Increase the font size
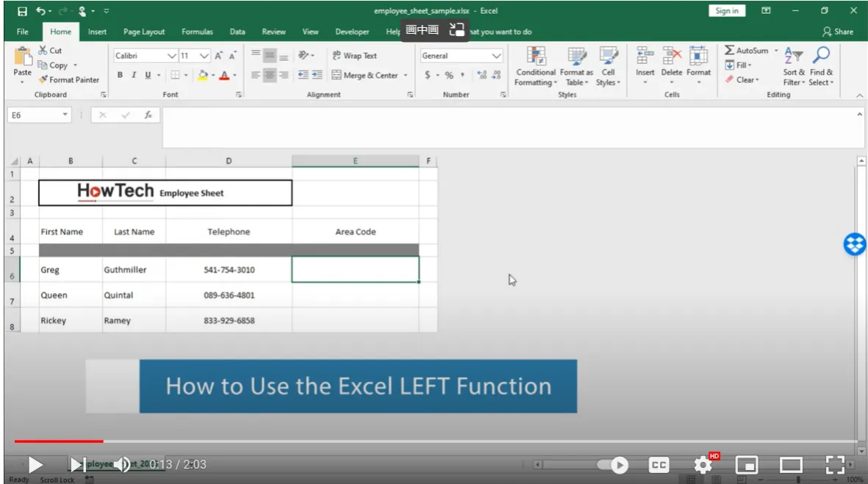Screen dimensions: 868x484 click(x=219, y=56)
